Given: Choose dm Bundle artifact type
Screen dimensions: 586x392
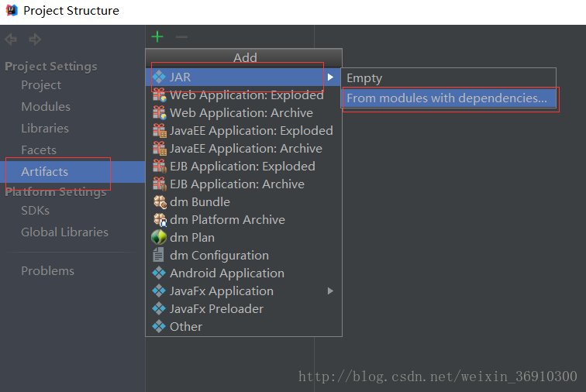Looking at the screenshot, I should (x=243, y=202).
